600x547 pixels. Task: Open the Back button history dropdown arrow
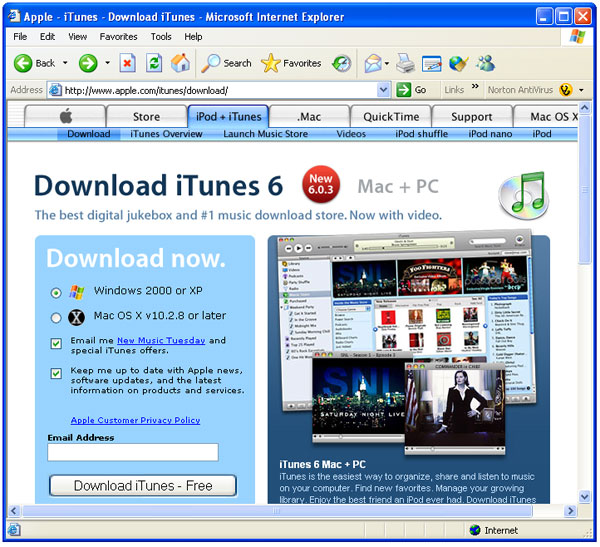pos(65,63)
